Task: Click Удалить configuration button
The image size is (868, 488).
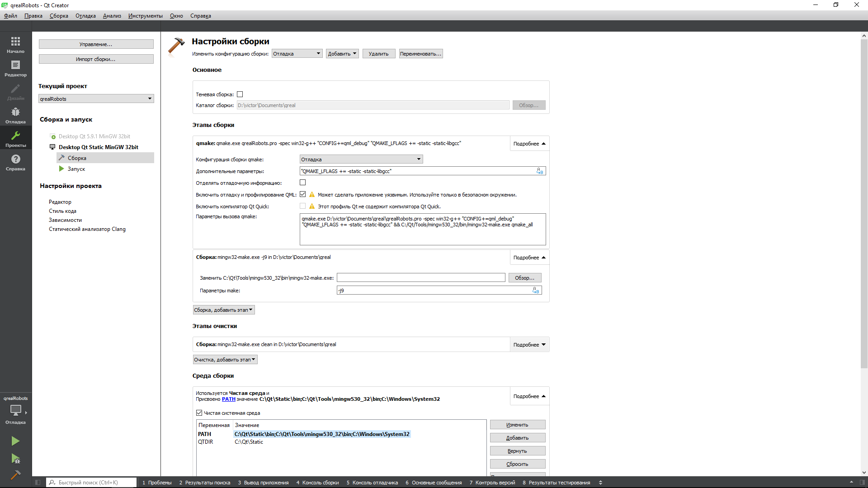Action: click(x=379, y=54)
